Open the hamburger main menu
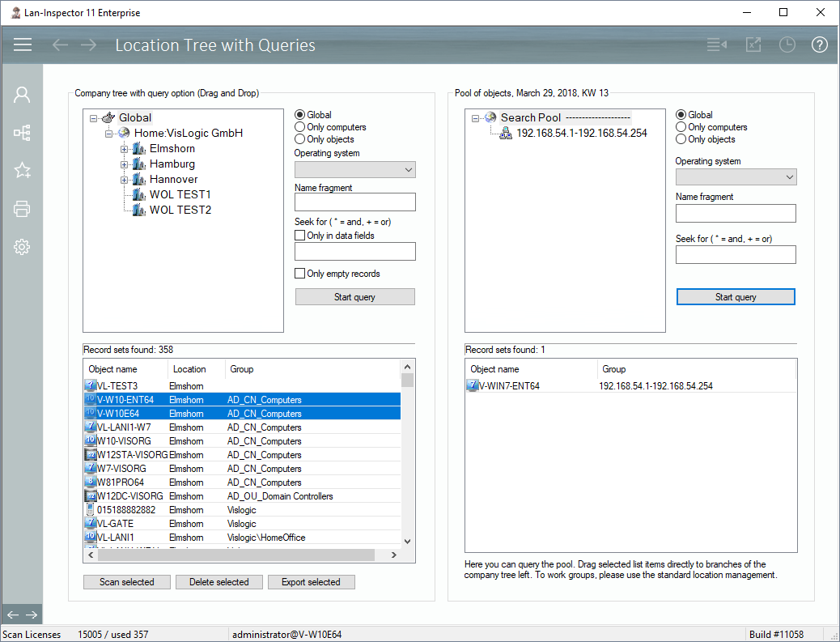The width and height of the screenshot is (840, 642). [23, 45]
